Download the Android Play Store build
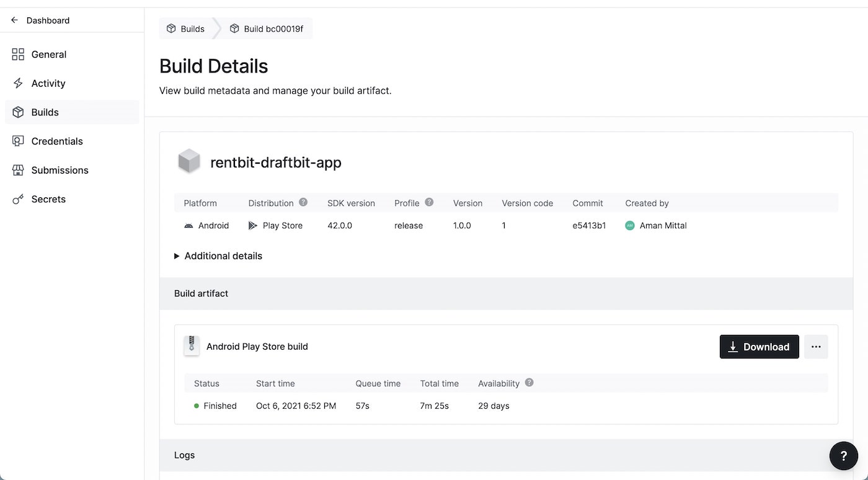The height and width of the screenshot is (480, 868). pos(759,347)
